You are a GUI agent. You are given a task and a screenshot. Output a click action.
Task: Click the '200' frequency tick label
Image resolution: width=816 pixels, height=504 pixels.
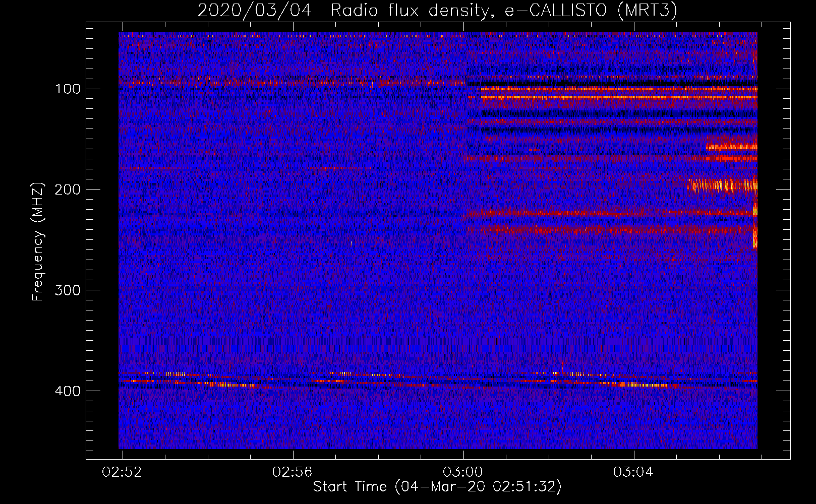click(x=68, y=190)
